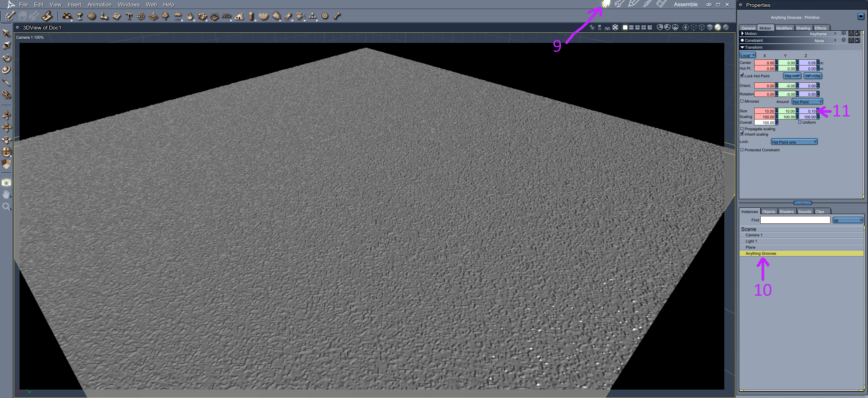The width and height of the screenshot is (868, 398).
Task: Switch to the Modifiers tab
Action: [x=784, y=28]
